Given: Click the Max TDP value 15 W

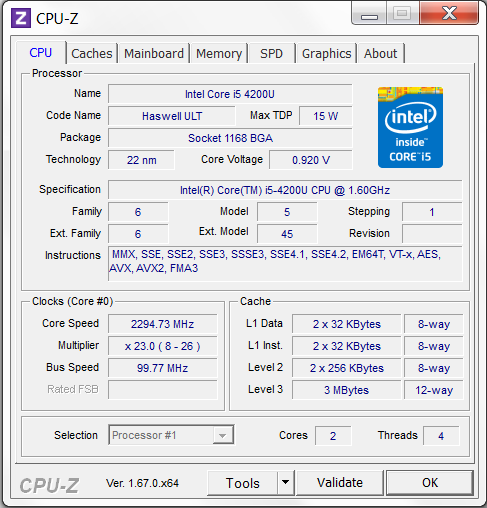Looking at the screenshot, I should click(x=325, y=116).
